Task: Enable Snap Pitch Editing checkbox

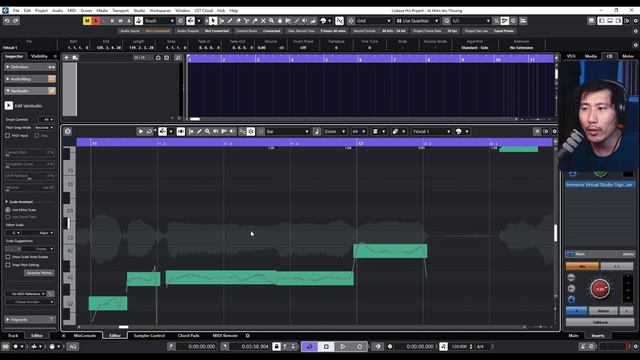Action: [8, 265]
